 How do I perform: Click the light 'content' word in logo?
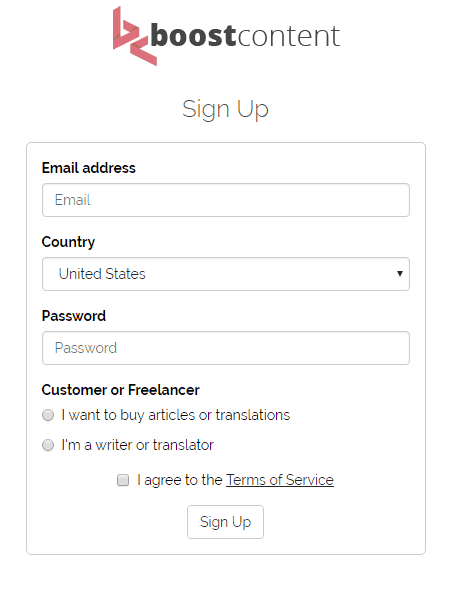(289, 36)
